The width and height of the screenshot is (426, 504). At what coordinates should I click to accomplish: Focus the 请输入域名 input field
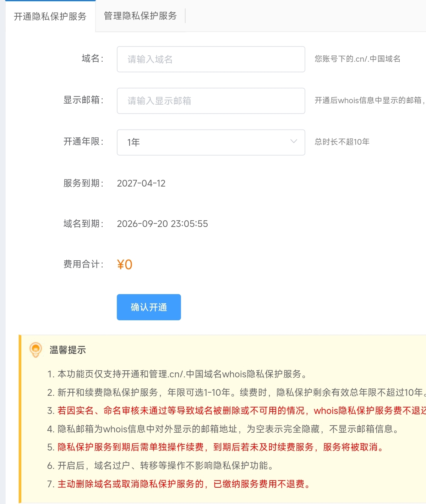click(x=211, y=59)
